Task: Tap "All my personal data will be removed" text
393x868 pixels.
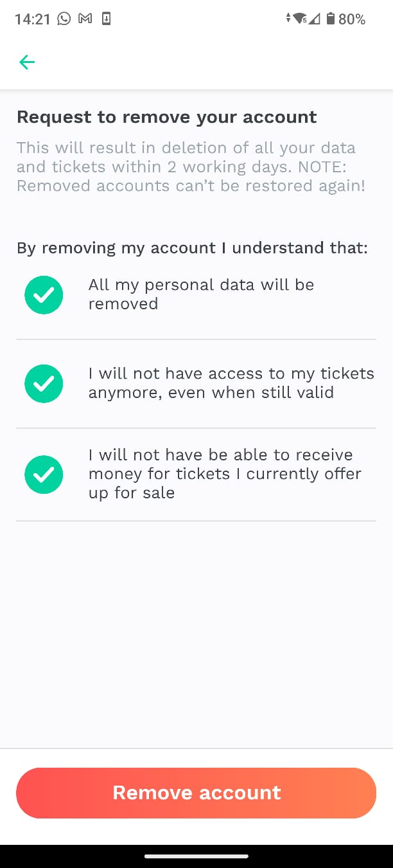Action: pos(201,294)
